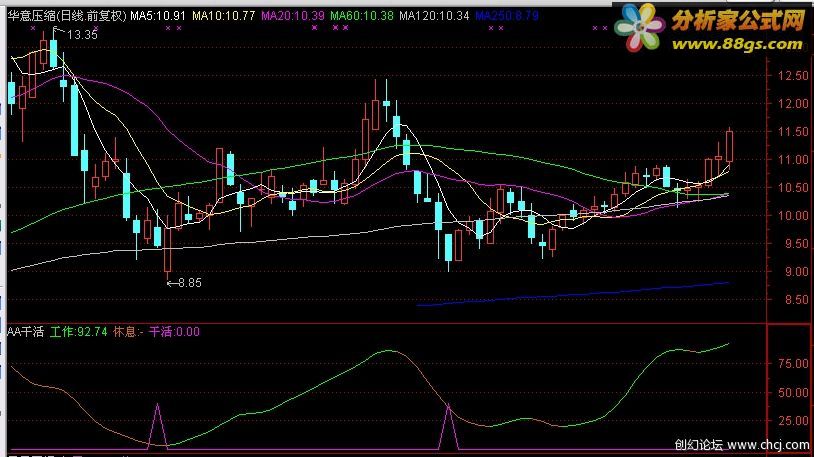Select the MA120:10.34 indicator label
This screenshot has height=457, width=814.
[434, 16]
